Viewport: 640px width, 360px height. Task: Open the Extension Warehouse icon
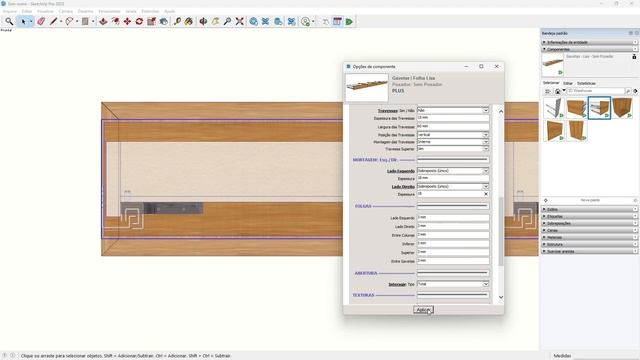coord(265,21)
